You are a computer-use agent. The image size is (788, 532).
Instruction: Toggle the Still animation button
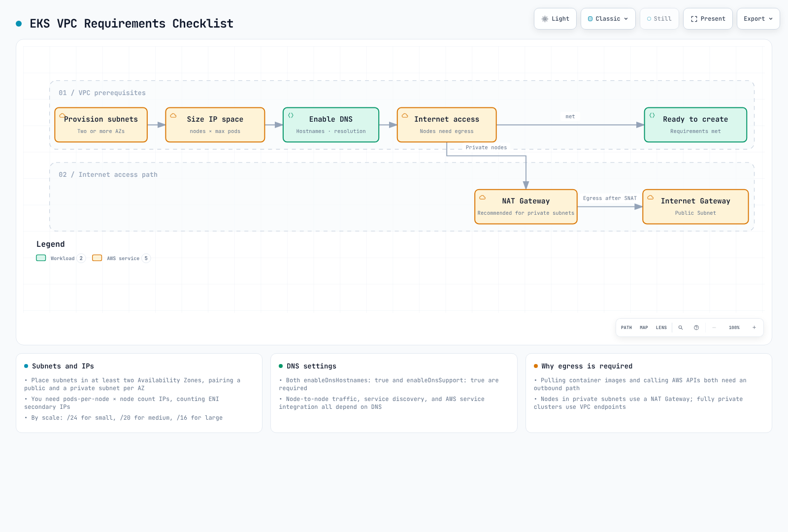point(659,19)
